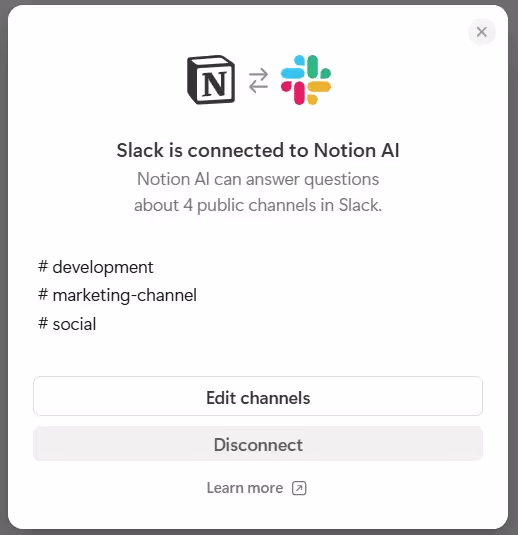
Task: Click the 'Notion AI' words in the heading
Action: 356,150
